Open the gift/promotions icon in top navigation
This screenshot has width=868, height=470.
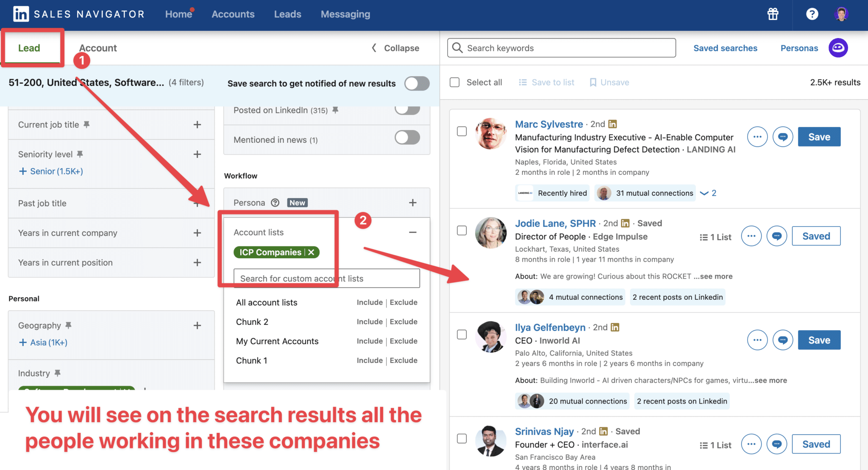click(772, 14)
